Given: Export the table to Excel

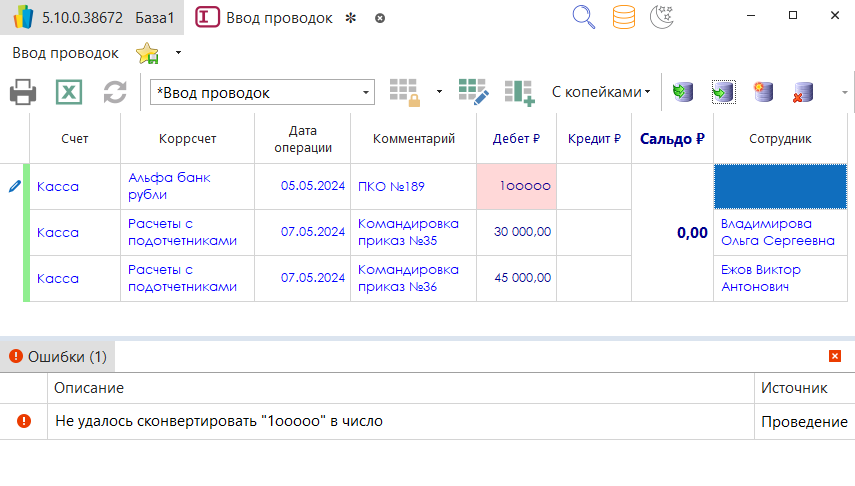Looking at the screenshot, I should click(68, 93).
